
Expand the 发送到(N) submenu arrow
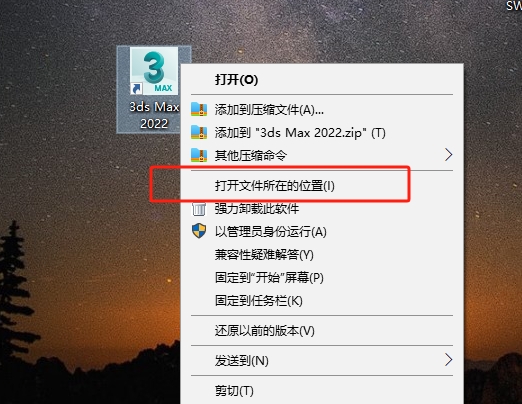[449, 360]
